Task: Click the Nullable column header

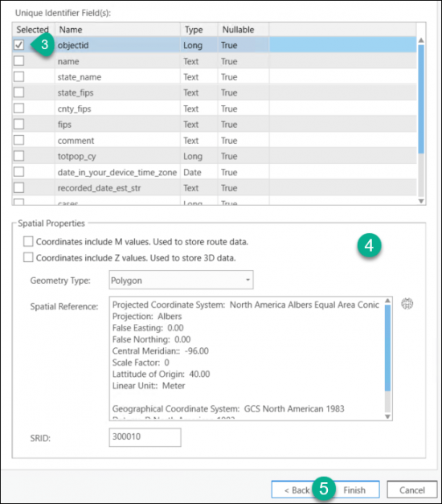Action: (x=244, y=30)
